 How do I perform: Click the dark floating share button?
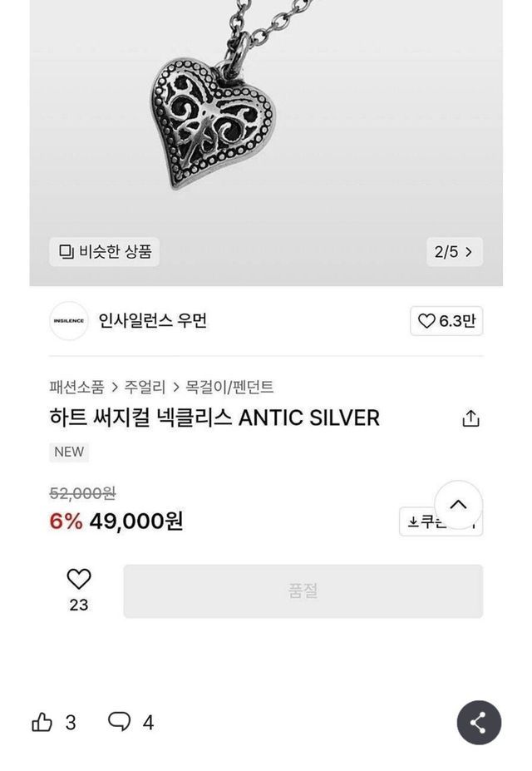coord(479,722)
